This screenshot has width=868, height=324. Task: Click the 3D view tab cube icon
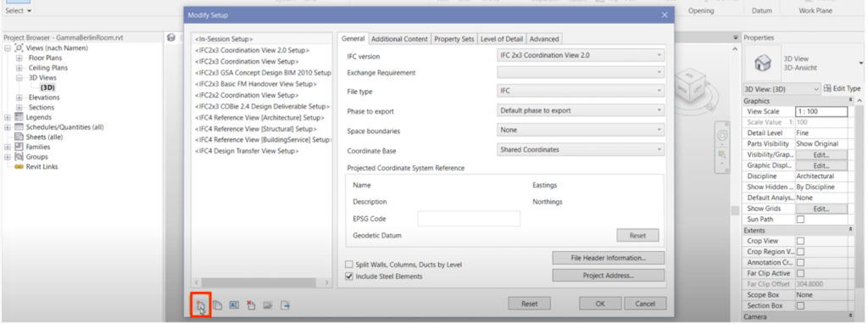tap(171, 37)
